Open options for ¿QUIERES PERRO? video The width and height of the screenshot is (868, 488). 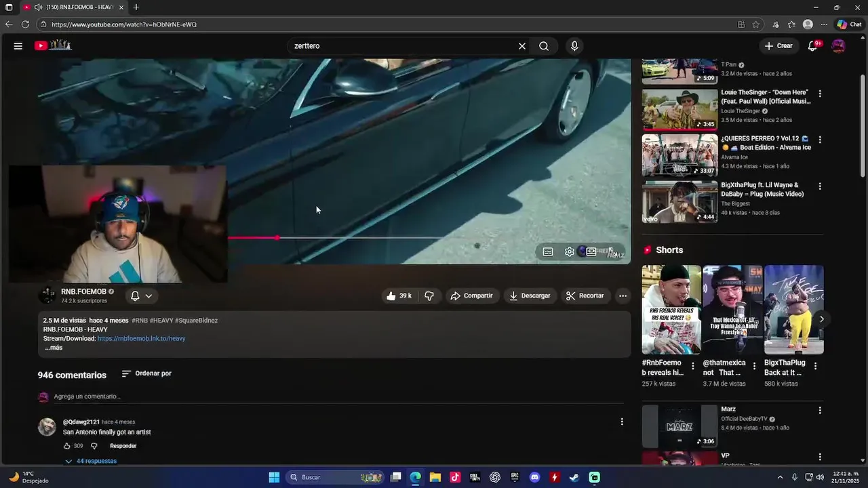(x=820, y=140)
